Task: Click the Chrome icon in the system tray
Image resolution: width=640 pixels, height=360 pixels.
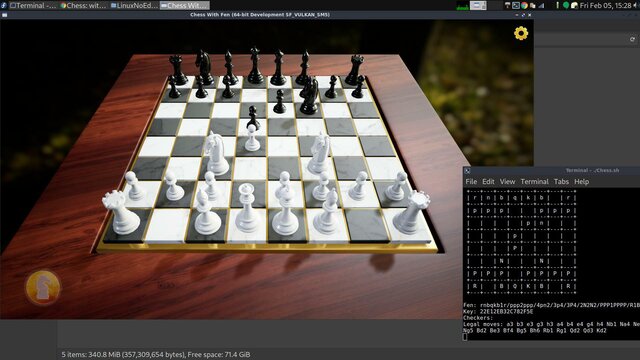Action: click(524, 5)
